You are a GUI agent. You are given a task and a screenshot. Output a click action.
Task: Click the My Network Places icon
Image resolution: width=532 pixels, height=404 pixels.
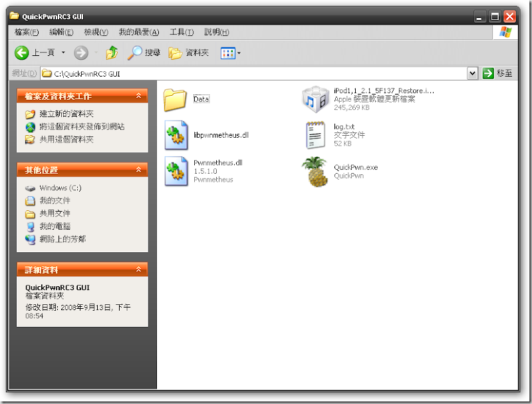point(30,240)
